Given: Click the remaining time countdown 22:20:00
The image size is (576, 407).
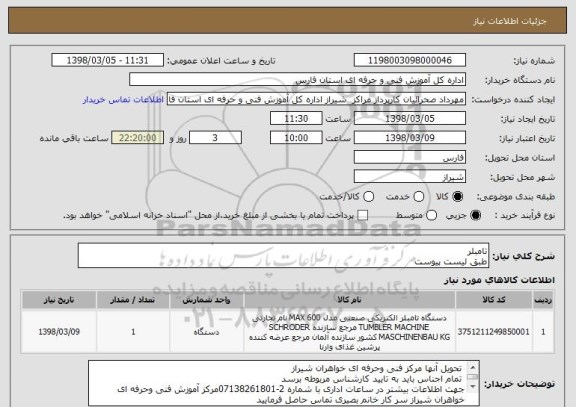Looking at the screenshot, I should (x=137, y=138).
